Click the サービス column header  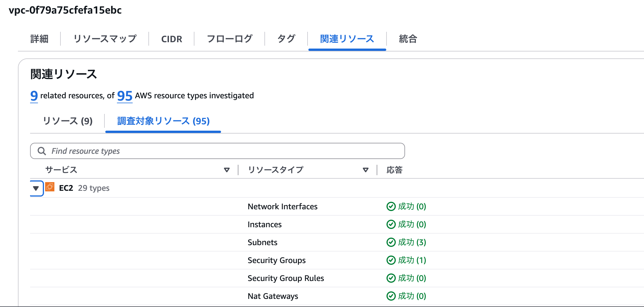click(61, 170)
